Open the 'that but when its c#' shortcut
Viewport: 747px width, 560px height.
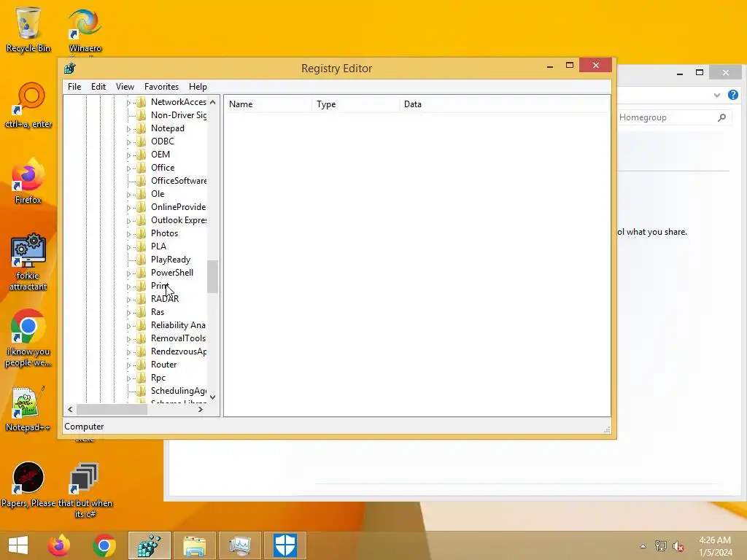(x=85, y=491)
